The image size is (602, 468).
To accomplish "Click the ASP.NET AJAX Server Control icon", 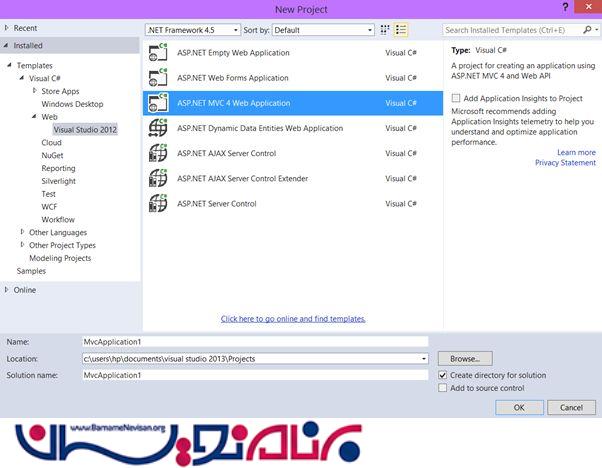I will click(158, 153).
